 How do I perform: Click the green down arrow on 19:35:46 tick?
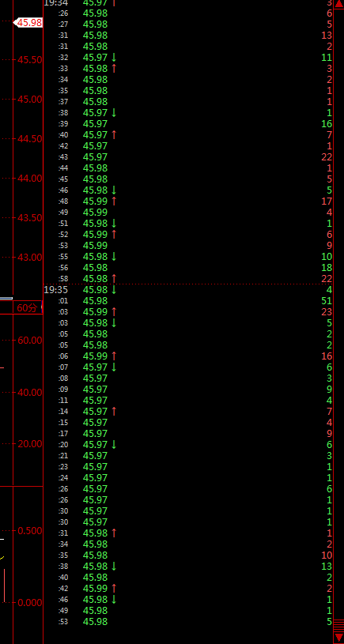click(114, 600)
